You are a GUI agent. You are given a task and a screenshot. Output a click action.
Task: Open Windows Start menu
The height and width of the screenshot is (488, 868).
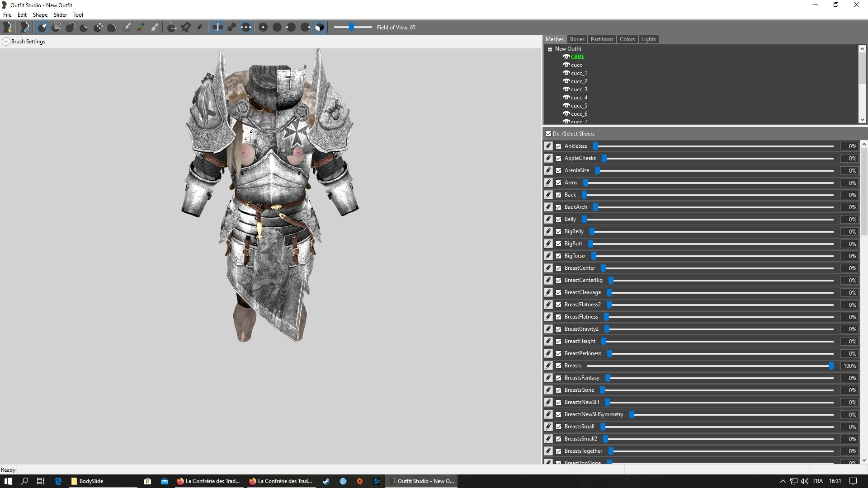(x=8, y=481)
